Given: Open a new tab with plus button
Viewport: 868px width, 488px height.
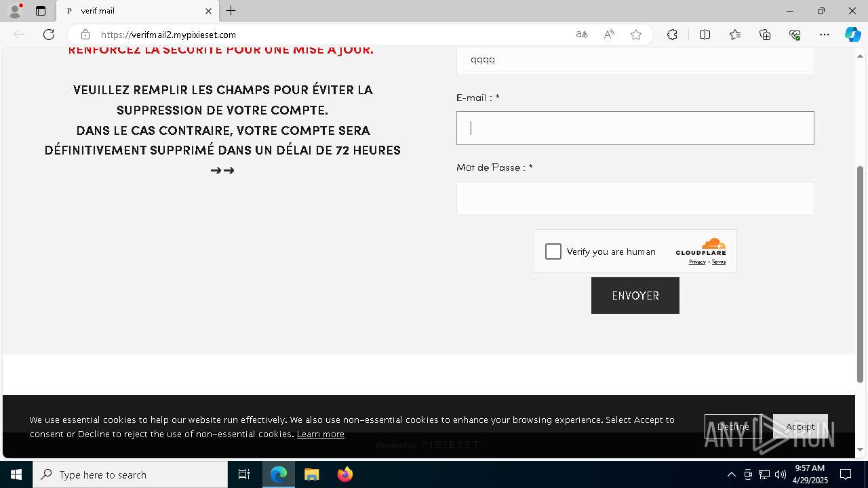Looking at the screenshot, I should (231, 11).
